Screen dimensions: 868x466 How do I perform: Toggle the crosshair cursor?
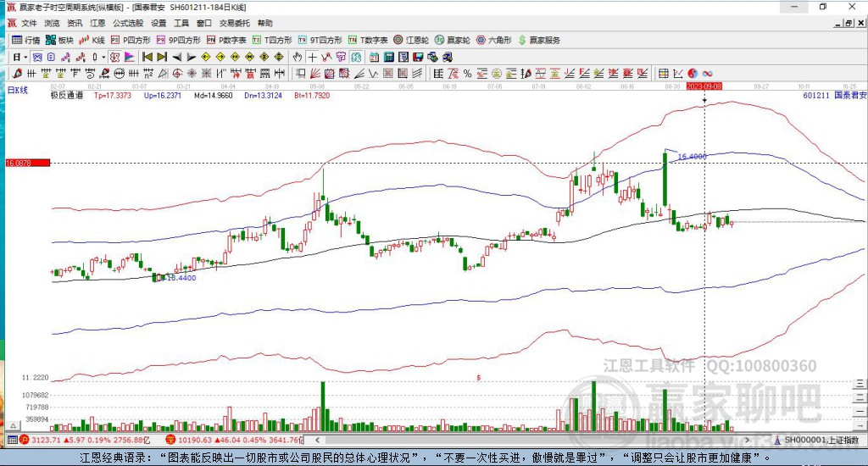(x=313, y=57)
